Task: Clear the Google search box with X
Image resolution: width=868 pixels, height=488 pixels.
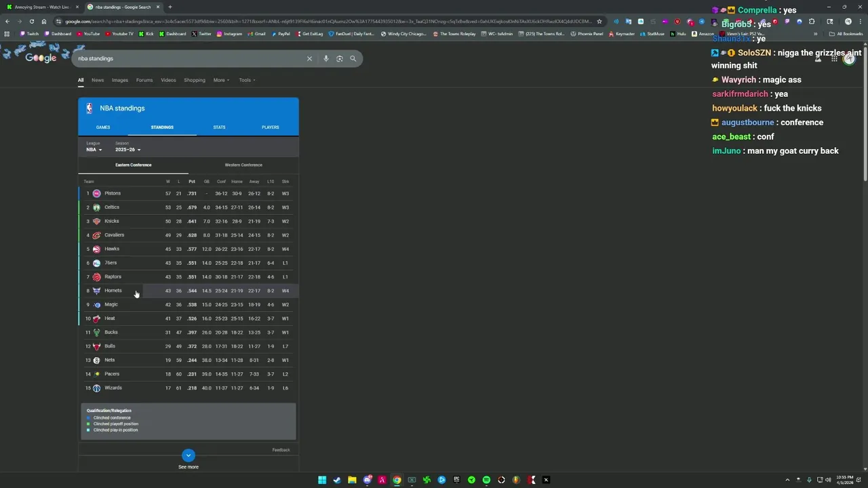Action: point(309,59)
